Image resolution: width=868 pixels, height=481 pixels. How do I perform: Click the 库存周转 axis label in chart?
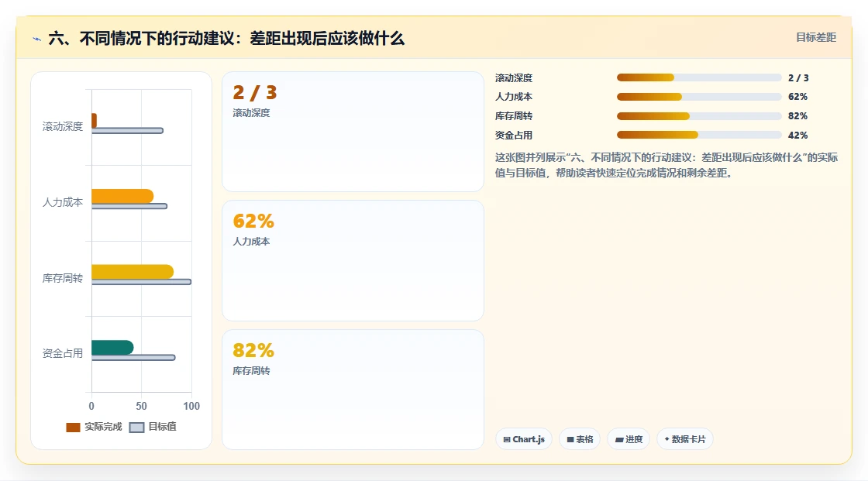[63, 278]
